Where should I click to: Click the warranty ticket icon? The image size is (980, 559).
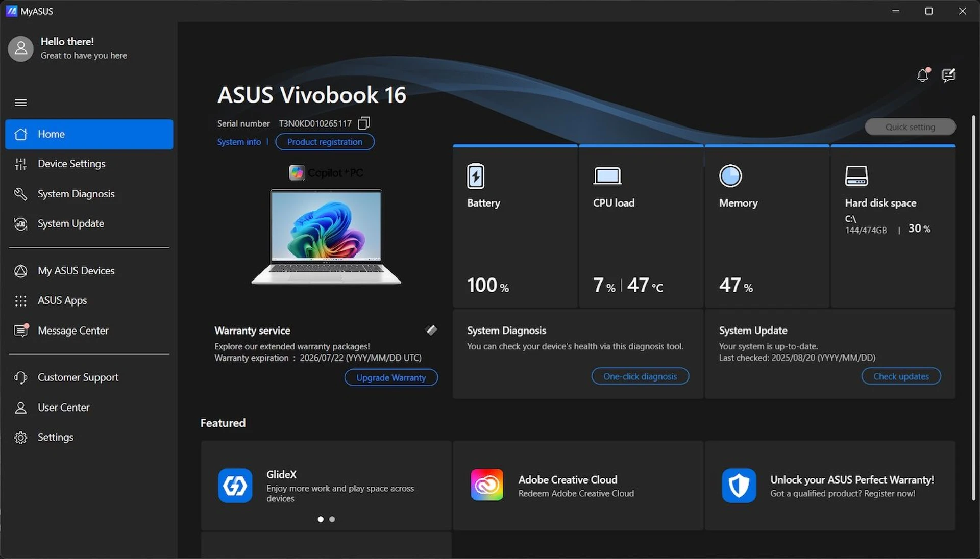(432, 330)
